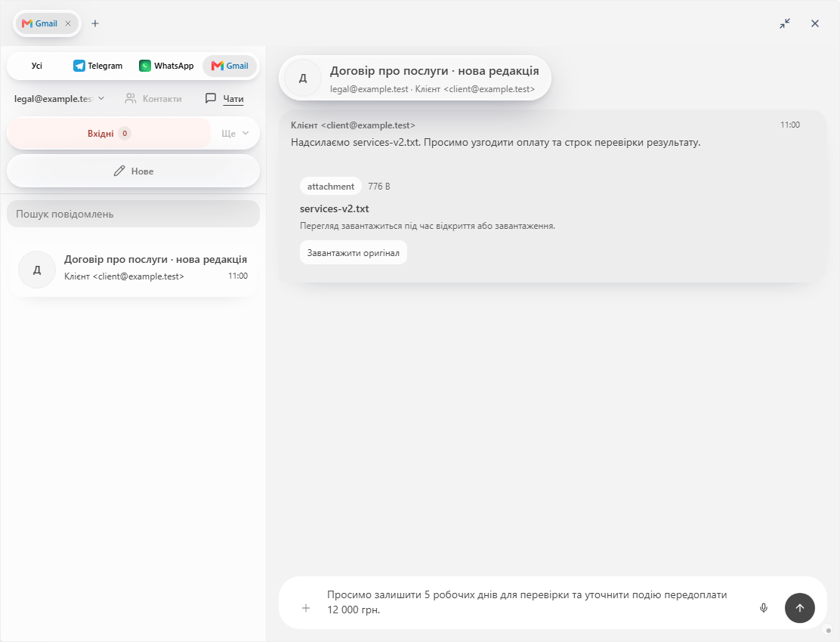The height and width of the screenshot is (642, 840).
Task: Start voice input with the microphone icon
Action: click(x=764, y=608)
